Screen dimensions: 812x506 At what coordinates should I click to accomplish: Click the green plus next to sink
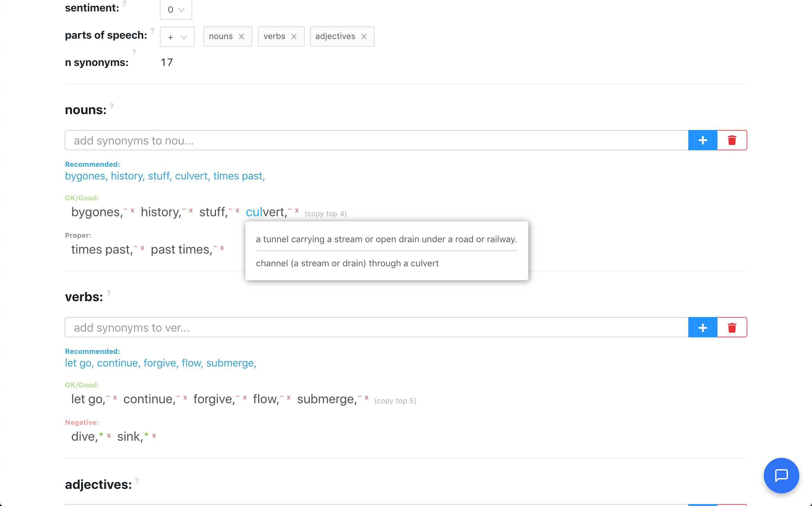[x=146, y=434]
